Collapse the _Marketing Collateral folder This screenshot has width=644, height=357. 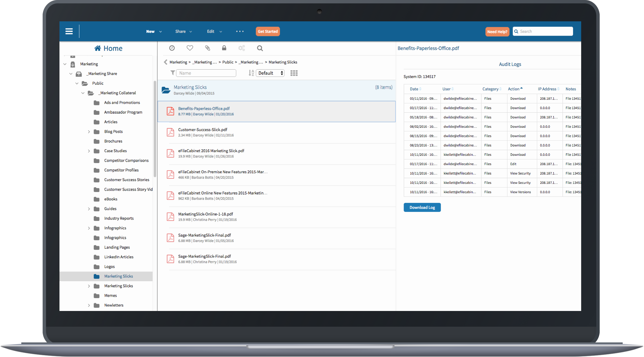click(83, 93)
